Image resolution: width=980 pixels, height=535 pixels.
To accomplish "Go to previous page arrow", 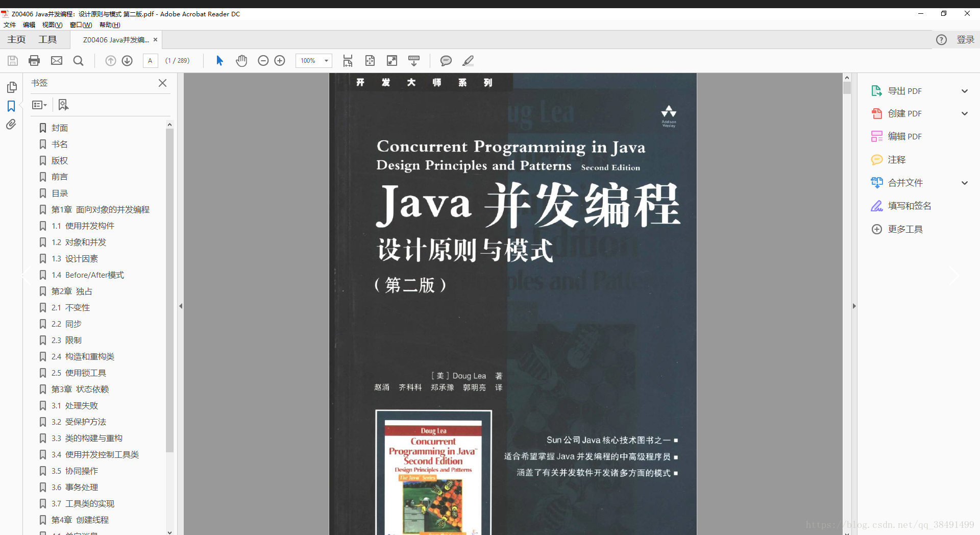I will (110, 61).
